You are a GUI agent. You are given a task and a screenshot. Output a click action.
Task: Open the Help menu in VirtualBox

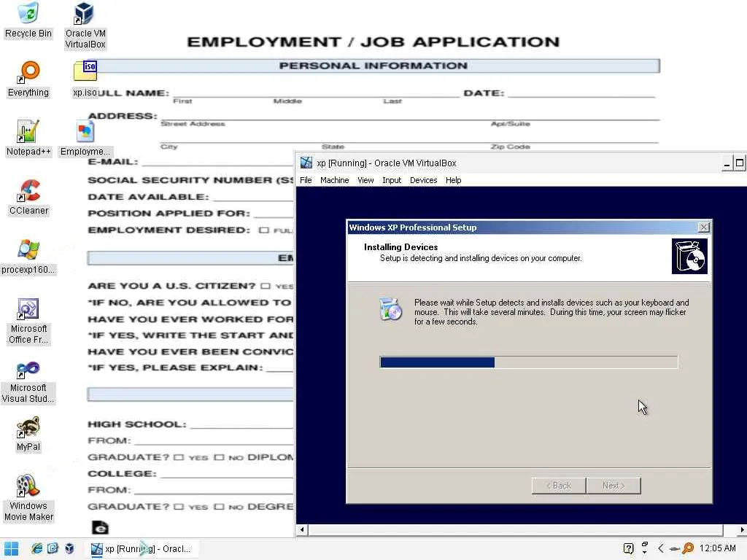(x=453, y=180)
